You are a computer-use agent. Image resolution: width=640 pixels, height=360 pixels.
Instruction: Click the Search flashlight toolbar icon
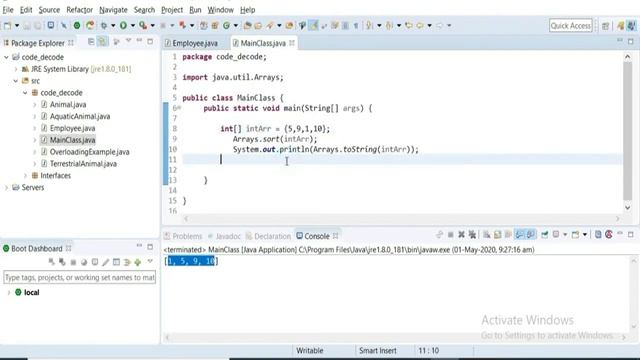[270, 25]
